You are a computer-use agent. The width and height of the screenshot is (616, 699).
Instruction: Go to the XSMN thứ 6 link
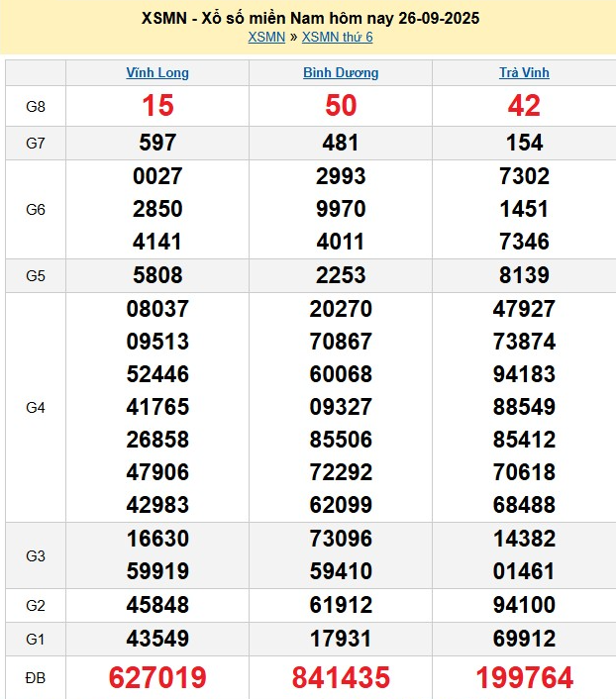click(x=337, y=38)
